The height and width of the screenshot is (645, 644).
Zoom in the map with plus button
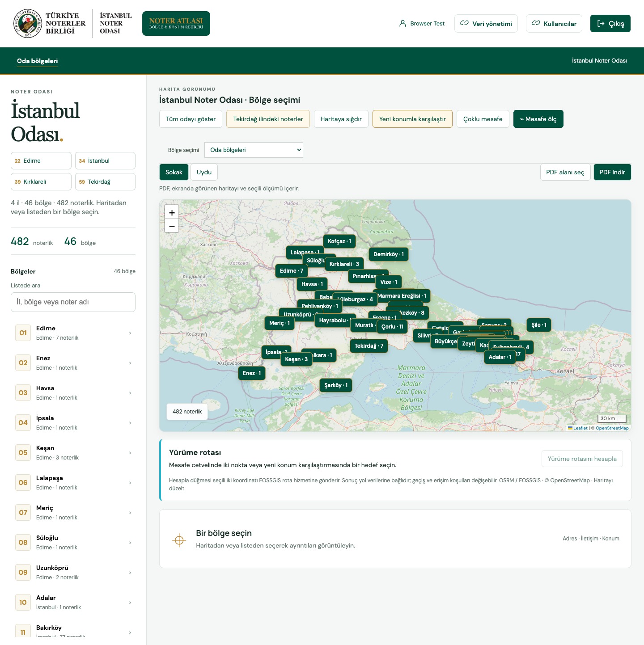click(172, 213)
